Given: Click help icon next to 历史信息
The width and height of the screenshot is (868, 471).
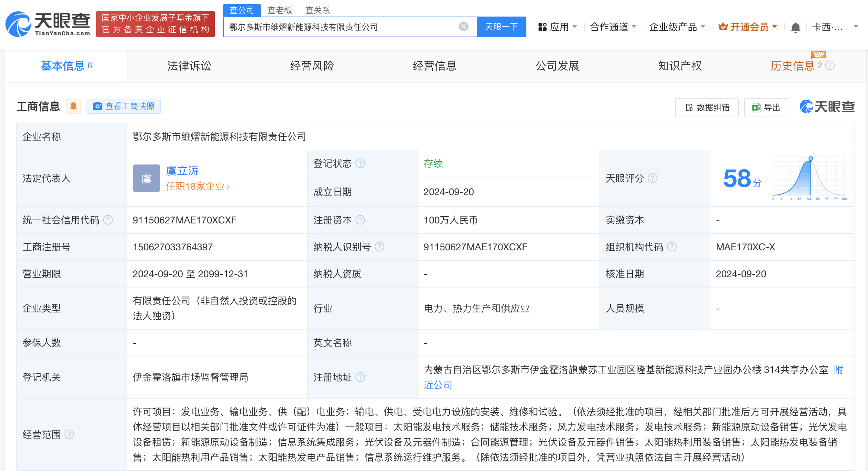Looking at the screenshot, I should tap(830, 66).
